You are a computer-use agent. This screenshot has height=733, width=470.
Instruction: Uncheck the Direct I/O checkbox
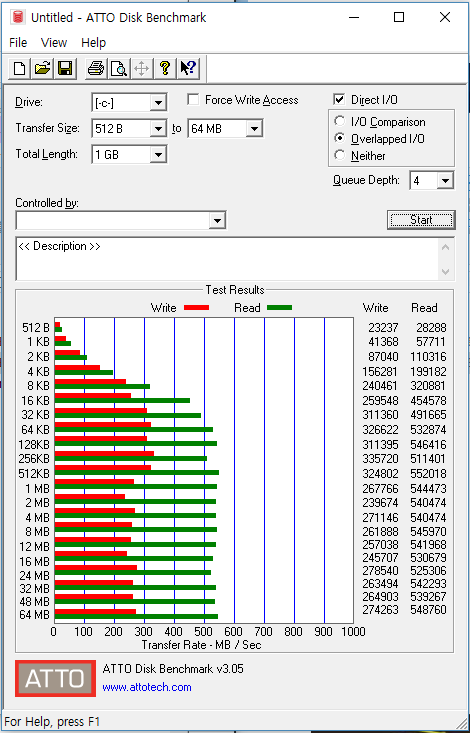[339, 100]
